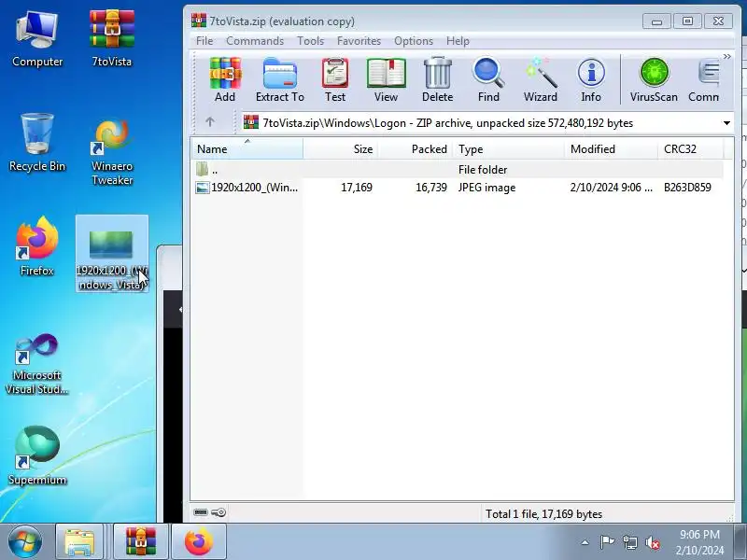Select the Winaero Tweaker shortcut
This screenshot has width=747, height=560.
pyautogui.click(x=112, y=151)
